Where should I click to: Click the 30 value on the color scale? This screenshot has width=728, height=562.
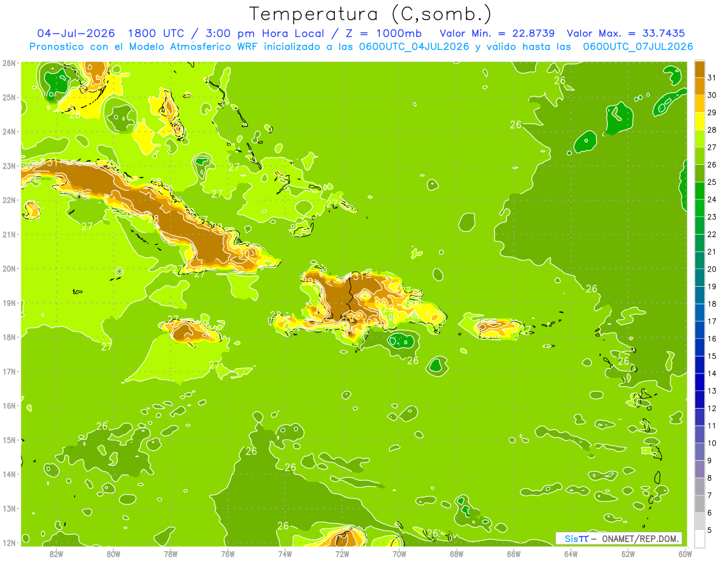(712, 95)
